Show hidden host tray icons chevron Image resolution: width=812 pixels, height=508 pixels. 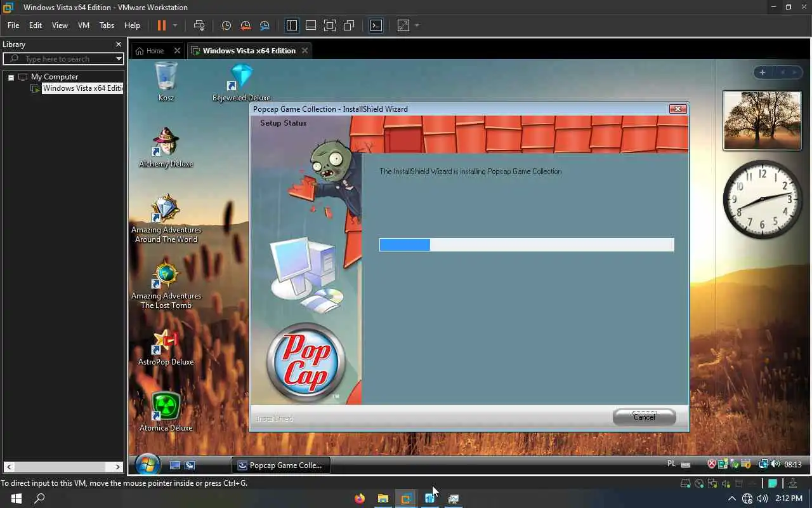(x=731, y=499)
